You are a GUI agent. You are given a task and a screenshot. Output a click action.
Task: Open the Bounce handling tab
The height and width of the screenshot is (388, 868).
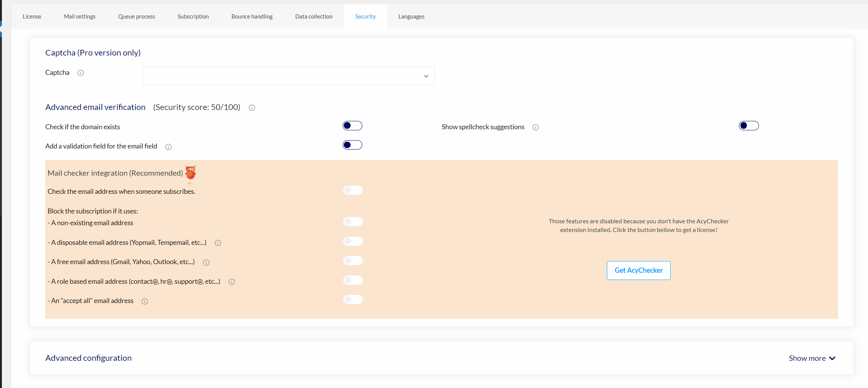coord(252,17)
